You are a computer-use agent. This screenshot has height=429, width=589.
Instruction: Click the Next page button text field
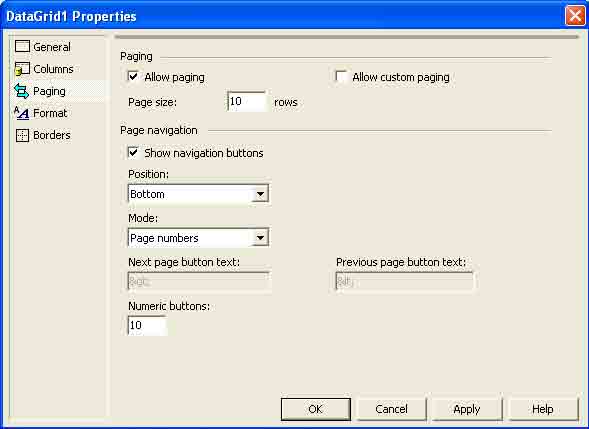(x=198, y=281)
